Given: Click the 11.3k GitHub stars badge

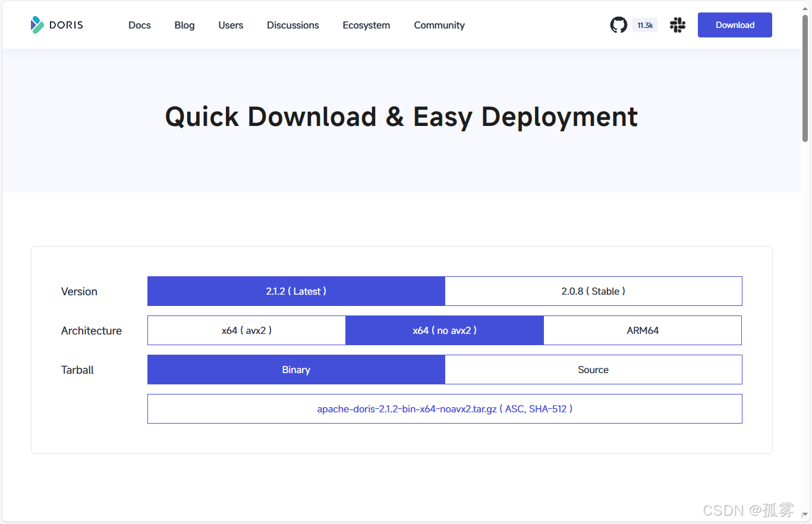Looking at the screenshot, I should click(x=645, y=25).
